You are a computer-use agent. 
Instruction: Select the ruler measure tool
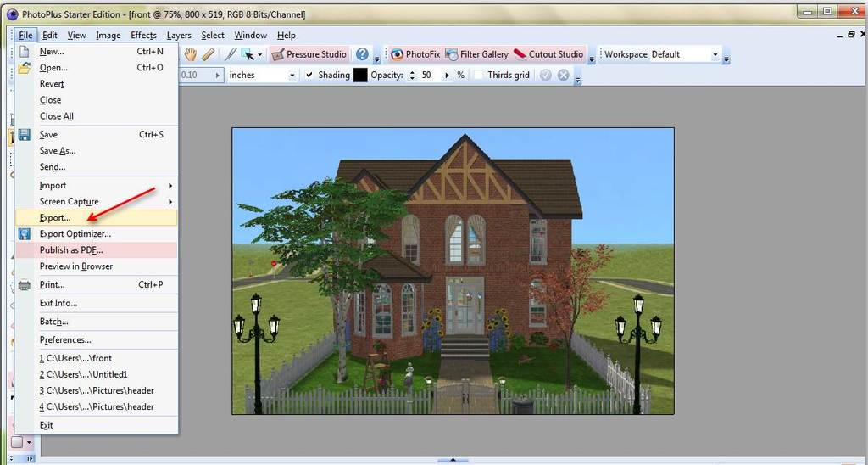(x=209, y=54)
